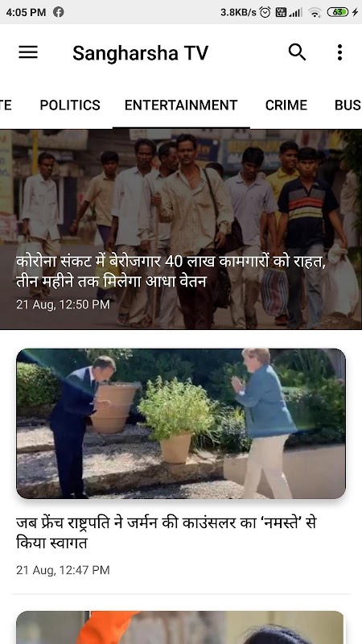Viewport: 362px width, 644px height.
Task: Switch to the POLITICS tab
Action: point(70,105)
